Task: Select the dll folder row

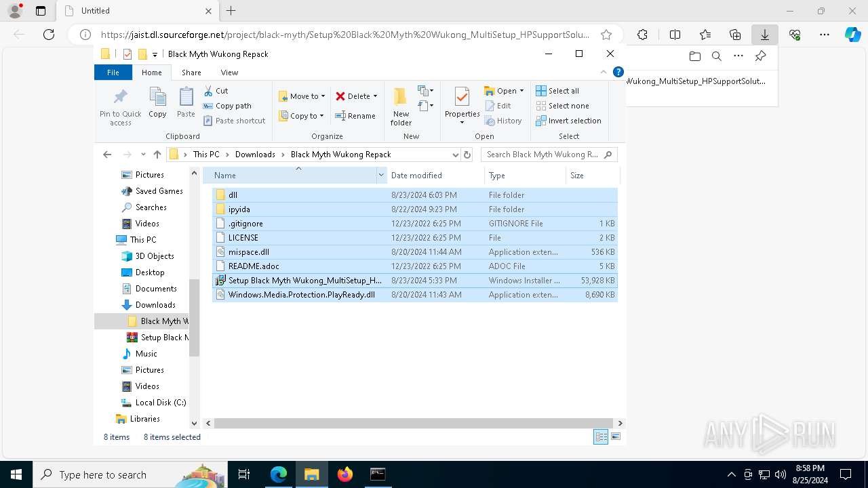Action: (x=415, y=195)
